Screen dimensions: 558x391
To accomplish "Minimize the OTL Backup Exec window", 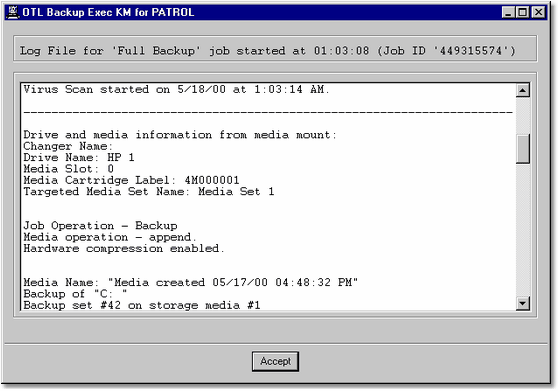I will pos(508,12).
